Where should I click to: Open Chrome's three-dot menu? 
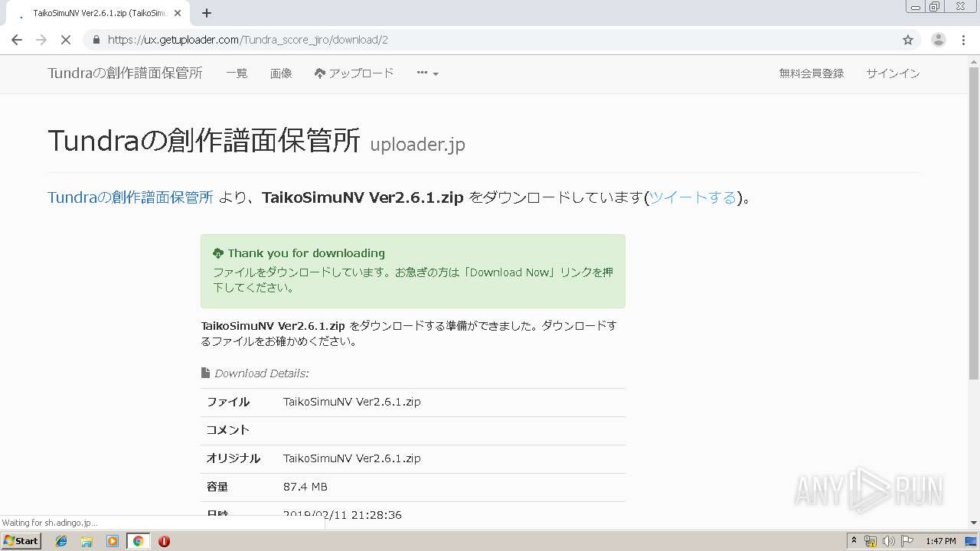tap(963, 40)
